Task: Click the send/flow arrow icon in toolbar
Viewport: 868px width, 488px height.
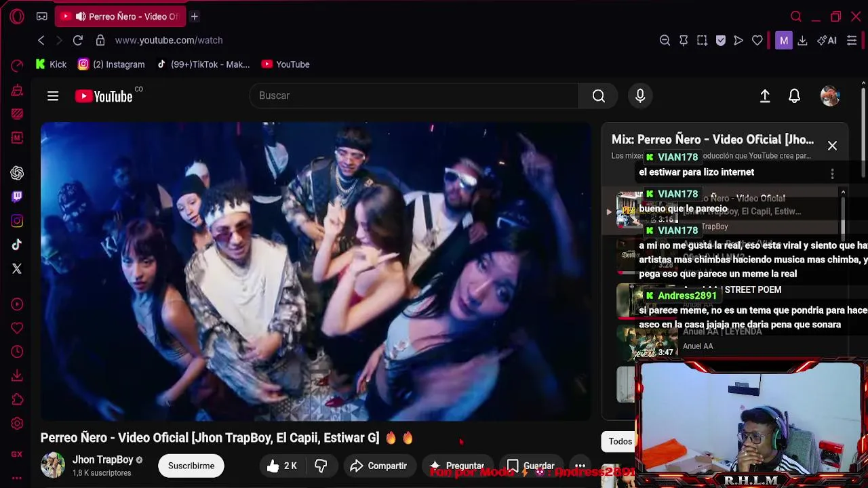Action: tap(738, 40)
